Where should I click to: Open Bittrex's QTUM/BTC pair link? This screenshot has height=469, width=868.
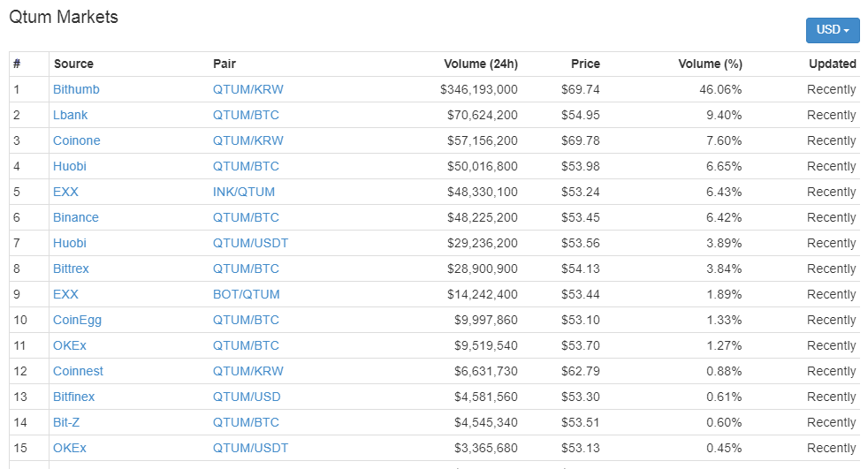246,269
